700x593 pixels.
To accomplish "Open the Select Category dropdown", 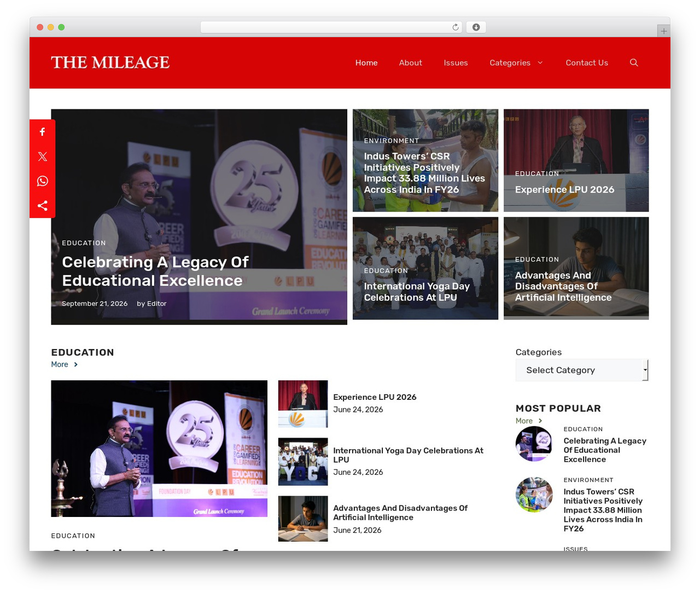I will coord(582,370).
